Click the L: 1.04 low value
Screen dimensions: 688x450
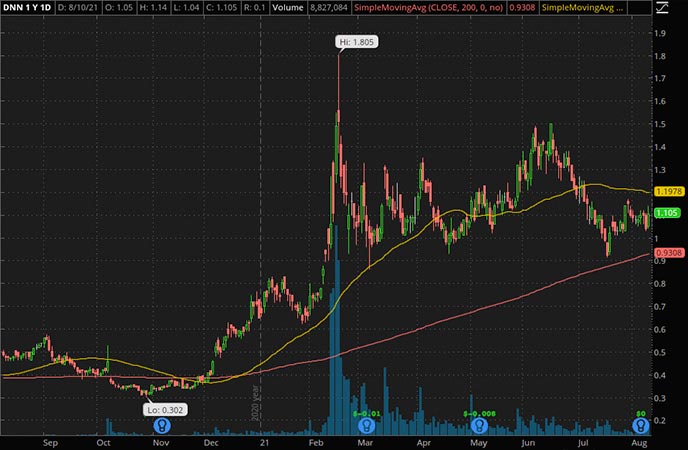185,7
